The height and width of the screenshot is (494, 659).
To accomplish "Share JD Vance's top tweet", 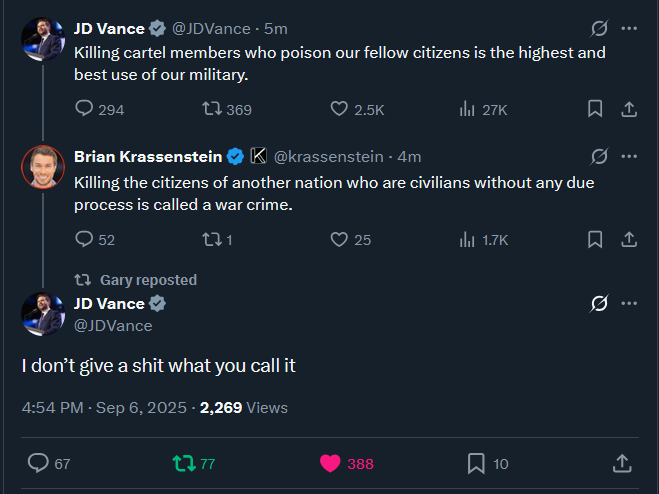I will pyautogui.click(x=629, y=109).
